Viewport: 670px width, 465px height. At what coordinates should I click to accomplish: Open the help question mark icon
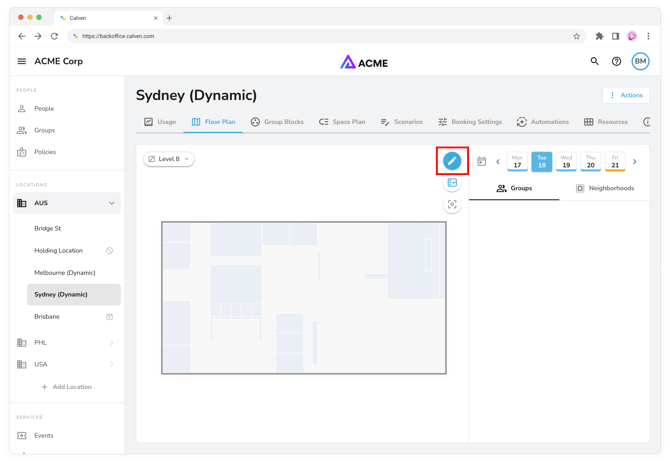click(616, 62)
